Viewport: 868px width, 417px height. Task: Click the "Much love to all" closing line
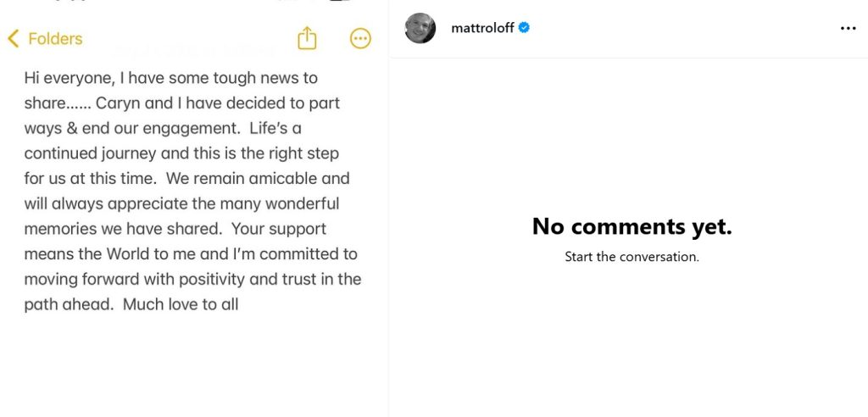pyautogui.click(x=181, y=304)
